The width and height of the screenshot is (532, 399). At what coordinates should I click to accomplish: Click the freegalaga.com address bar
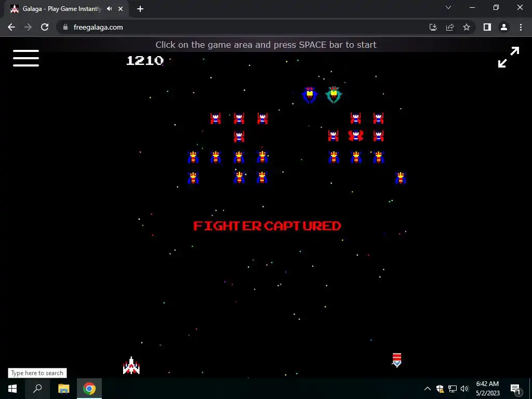241,27
